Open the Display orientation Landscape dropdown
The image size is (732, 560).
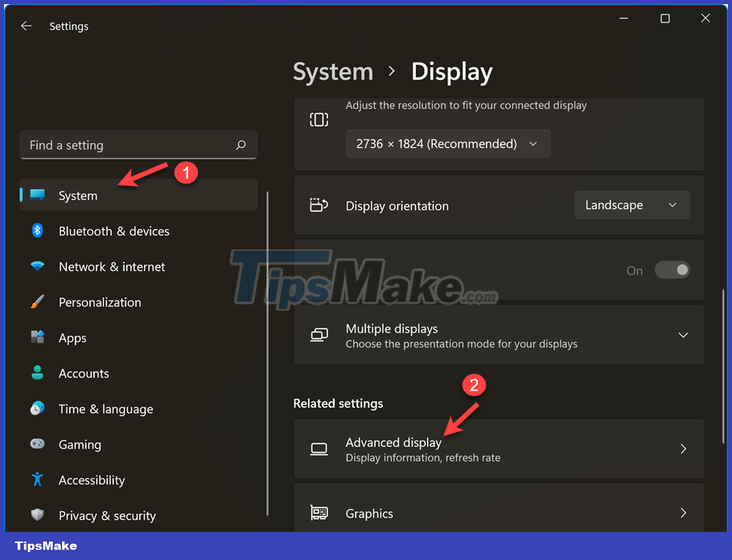click(x=631, y=205)
